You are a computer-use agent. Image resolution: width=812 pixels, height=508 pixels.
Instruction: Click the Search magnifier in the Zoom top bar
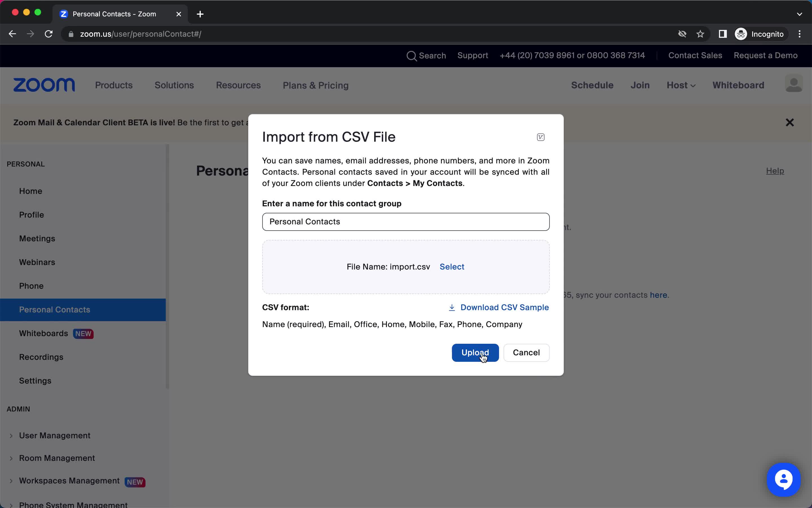pos(412,56)
